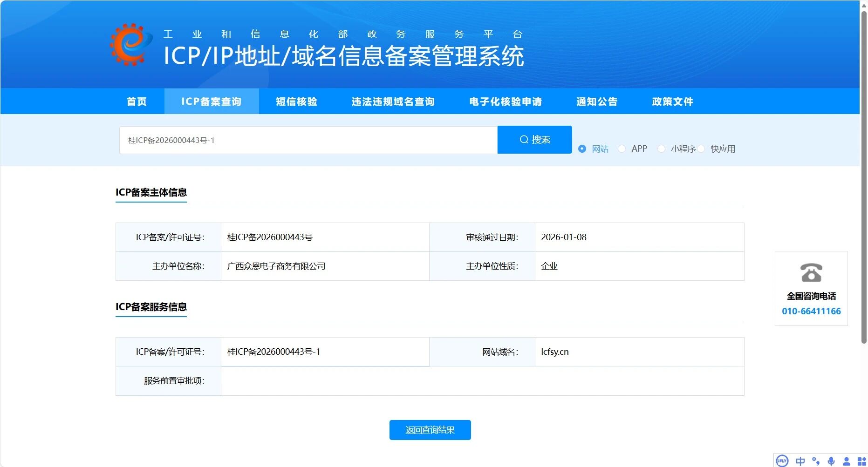868x467 pixels.
Task: Click the 返回查询结果 button
Action: [x=430, y=430]
